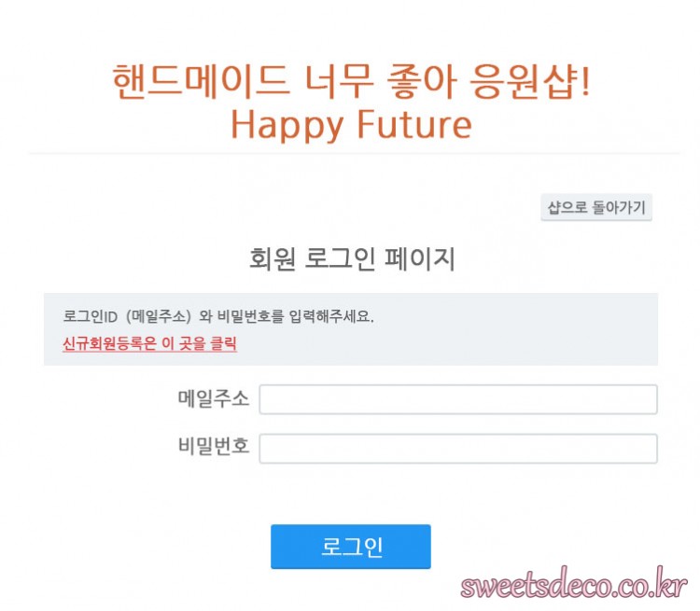Click 클릭 at the end of the red signup link
This screenshot has width=700, height=611.
coord(223,343)
